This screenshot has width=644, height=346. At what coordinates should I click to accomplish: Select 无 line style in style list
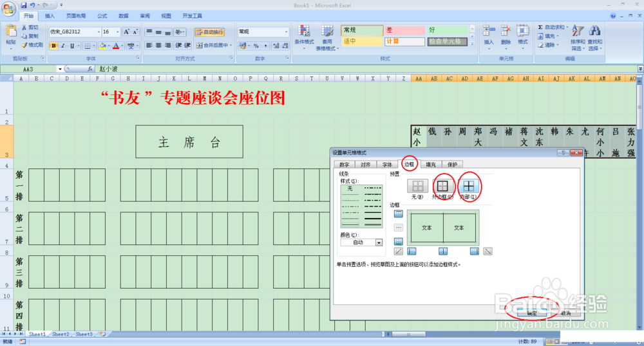click(350, 188)
